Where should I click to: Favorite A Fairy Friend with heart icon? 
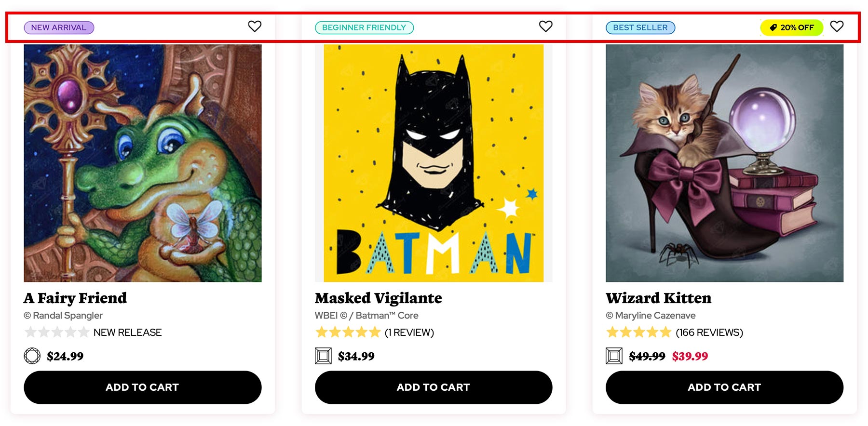click(255, 27)
